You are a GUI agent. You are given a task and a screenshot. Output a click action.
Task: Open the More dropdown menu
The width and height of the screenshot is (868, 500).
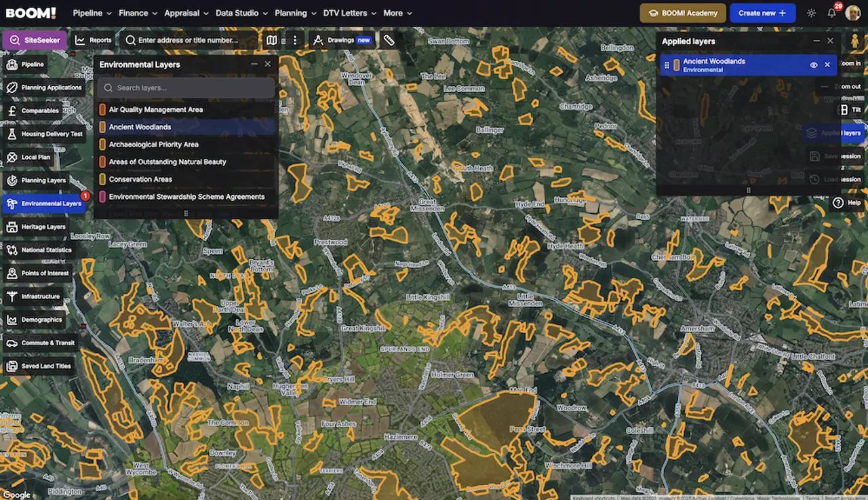(x=397, y=13)
